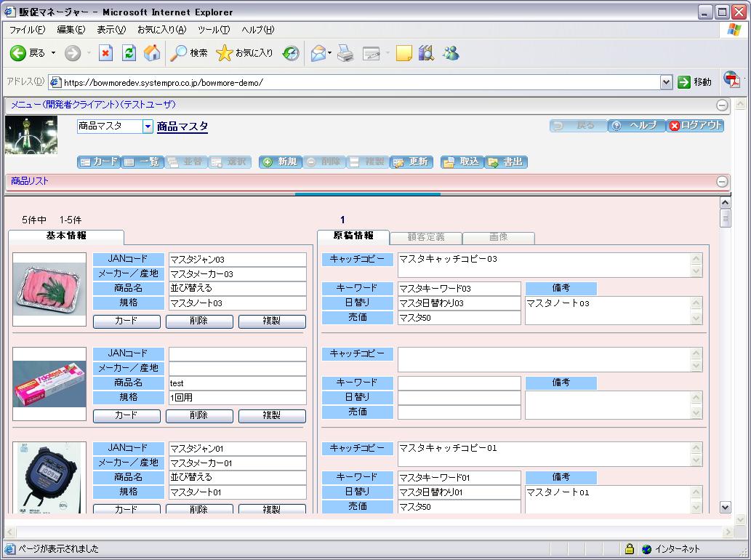Click the IE Home toolbar icon
The width and height of the screenshot is (751, 560).
pos(151,53)
